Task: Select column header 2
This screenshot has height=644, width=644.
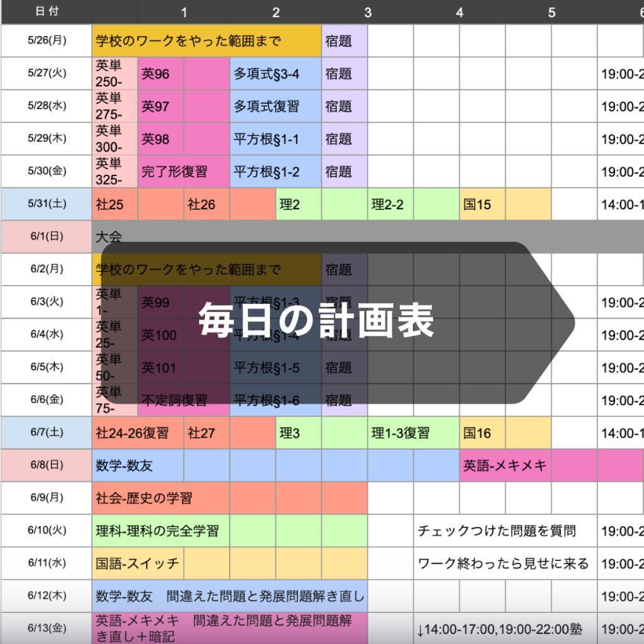Action: [275, 11]
